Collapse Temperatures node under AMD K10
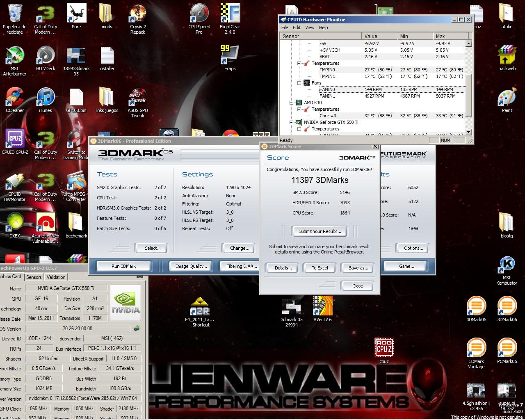The image size is (525, 420). tap(299, 109)
